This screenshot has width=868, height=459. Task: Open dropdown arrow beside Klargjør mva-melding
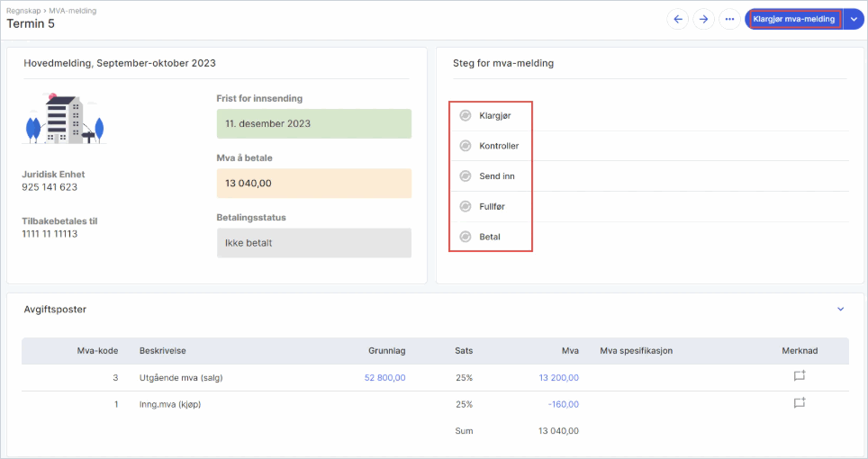tap(854, 20)
